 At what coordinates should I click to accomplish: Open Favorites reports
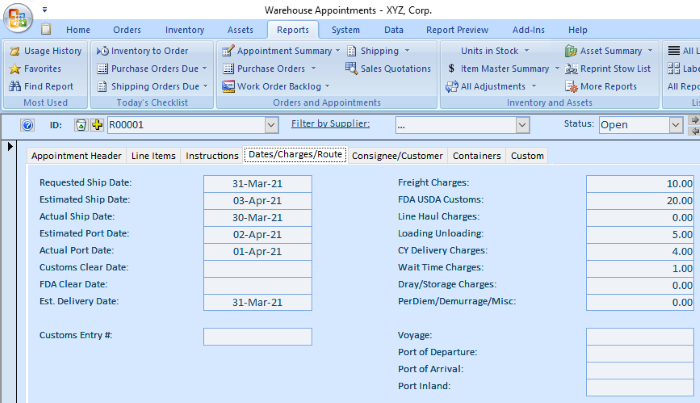pos(36,69)
